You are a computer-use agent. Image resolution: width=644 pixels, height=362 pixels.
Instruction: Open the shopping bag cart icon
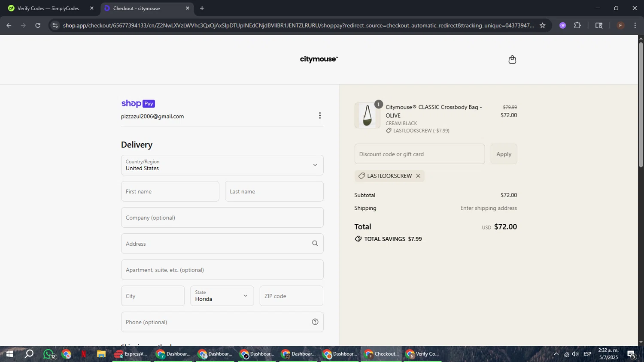(512, 60)
